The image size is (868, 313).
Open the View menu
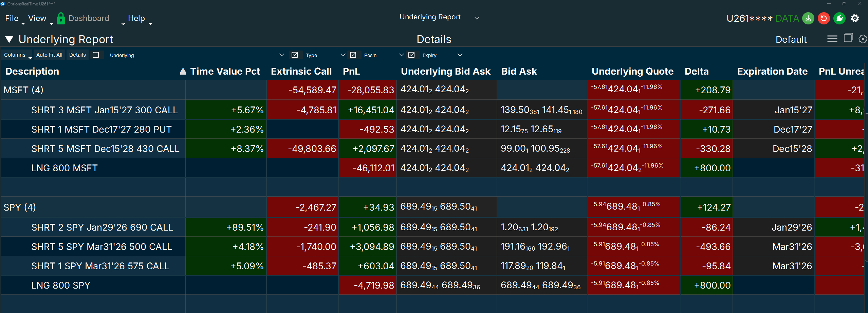[x=37, y=18]
